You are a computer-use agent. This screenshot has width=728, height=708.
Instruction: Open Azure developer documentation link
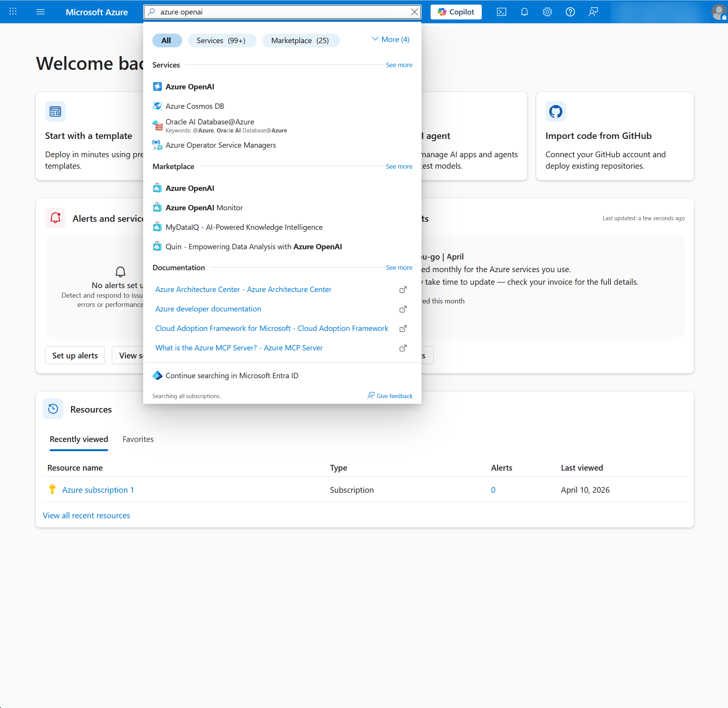(x=208, y=309)
